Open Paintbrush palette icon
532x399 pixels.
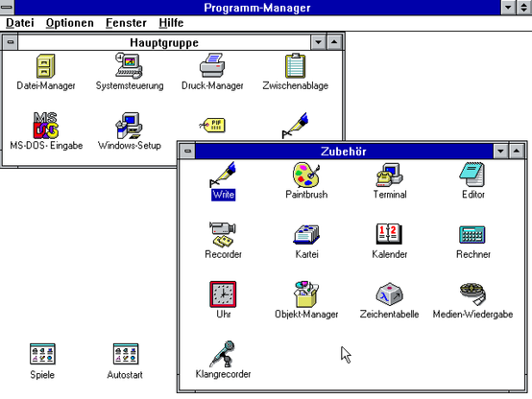306,175
